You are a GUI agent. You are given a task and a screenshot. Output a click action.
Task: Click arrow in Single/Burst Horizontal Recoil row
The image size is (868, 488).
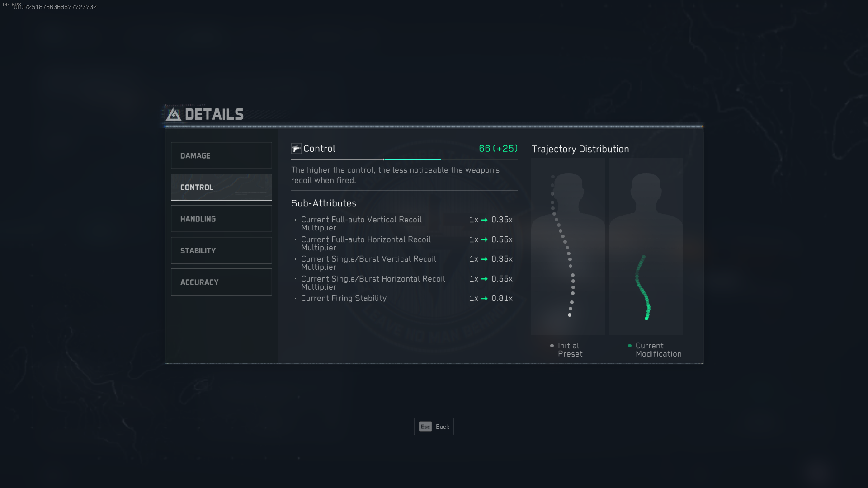coord(484,279)
